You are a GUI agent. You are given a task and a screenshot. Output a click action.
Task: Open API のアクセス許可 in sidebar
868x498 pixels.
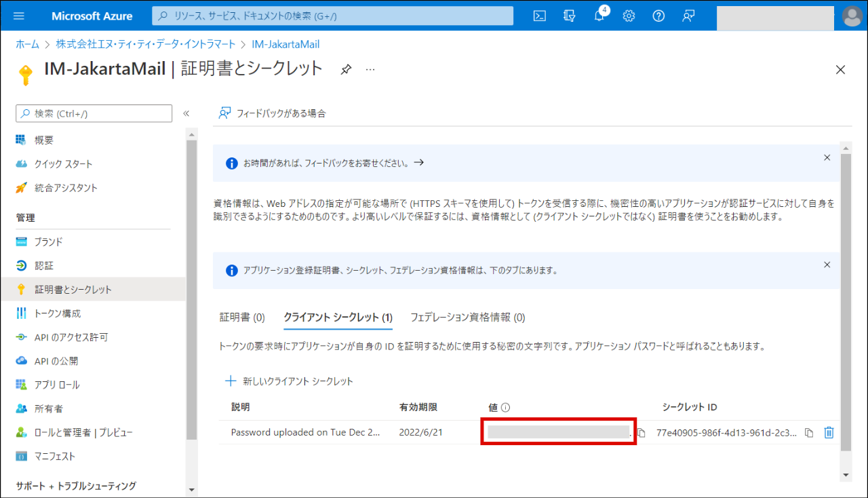[x=71, y=337]
